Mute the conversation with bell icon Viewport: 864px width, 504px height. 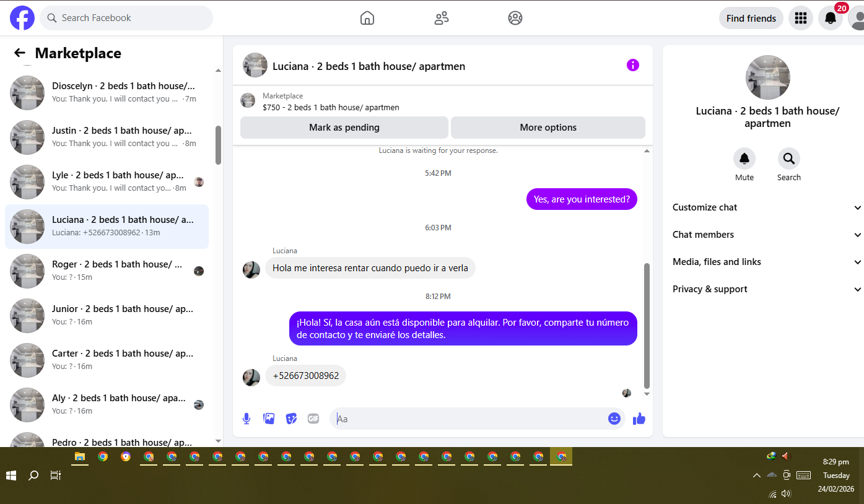pyautogui.click(x=744, y=159)
